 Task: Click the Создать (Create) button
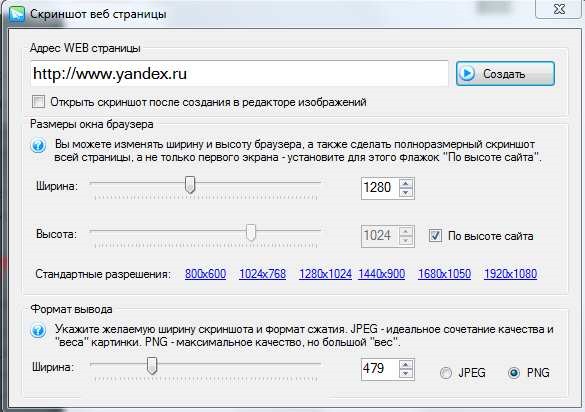coord(505,74)
